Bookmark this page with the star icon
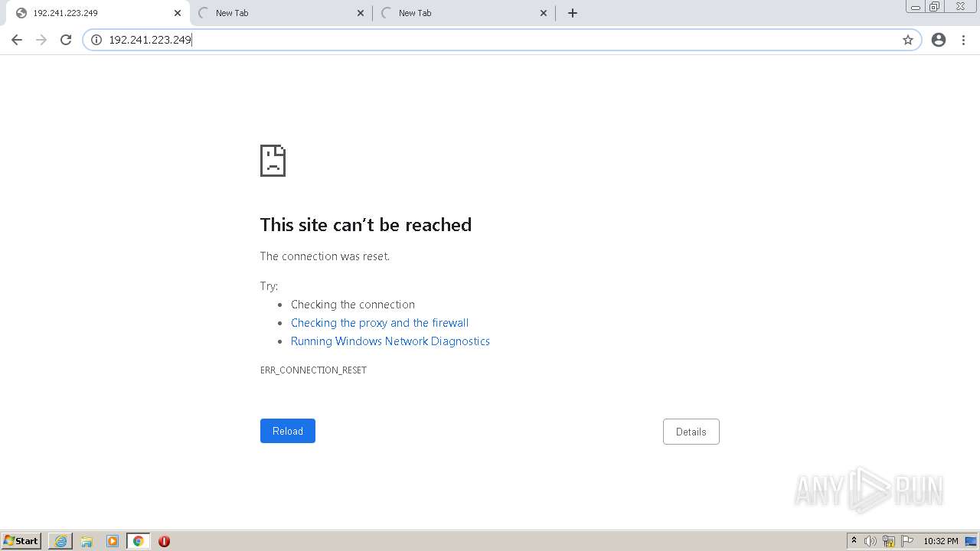This screenshot has width=980, height=551. (908, 40)
